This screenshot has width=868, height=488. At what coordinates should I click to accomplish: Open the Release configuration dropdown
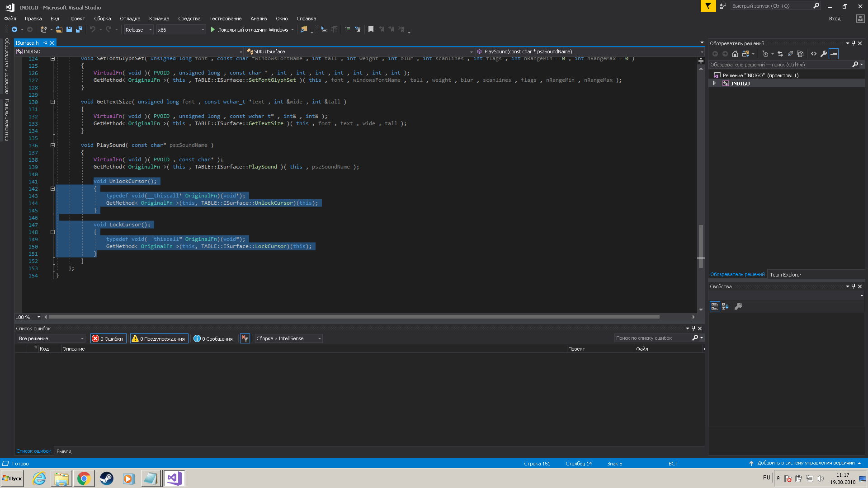point(138,30)
